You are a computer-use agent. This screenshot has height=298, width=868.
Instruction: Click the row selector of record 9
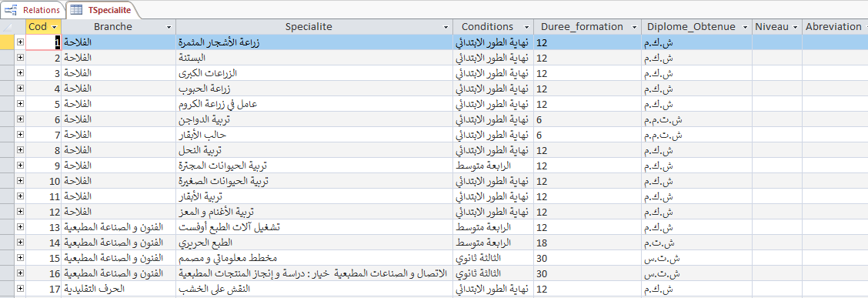(x=7, y=165)
